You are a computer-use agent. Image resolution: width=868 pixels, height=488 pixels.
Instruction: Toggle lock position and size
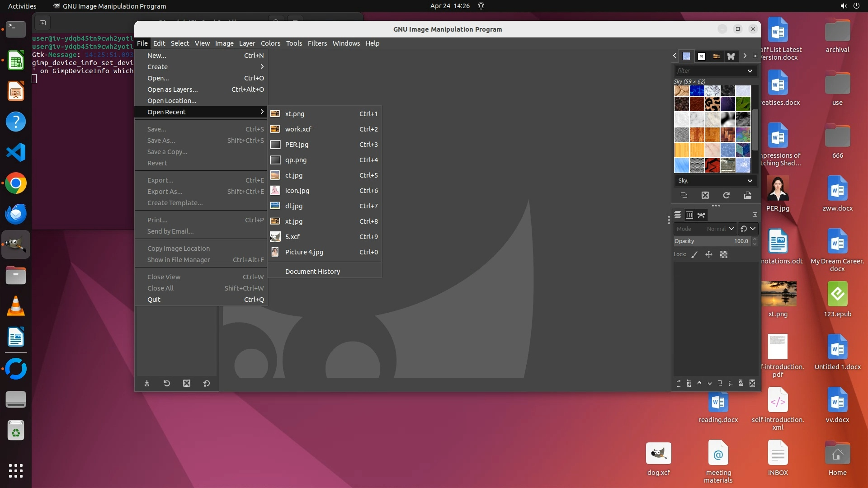click(709, 254)
